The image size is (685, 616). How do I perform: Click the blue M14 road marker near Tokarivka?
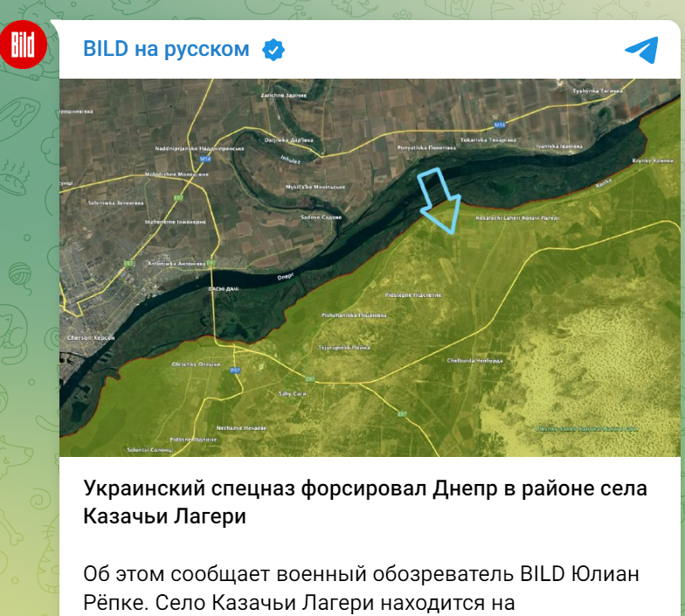[x=499, y=124]
